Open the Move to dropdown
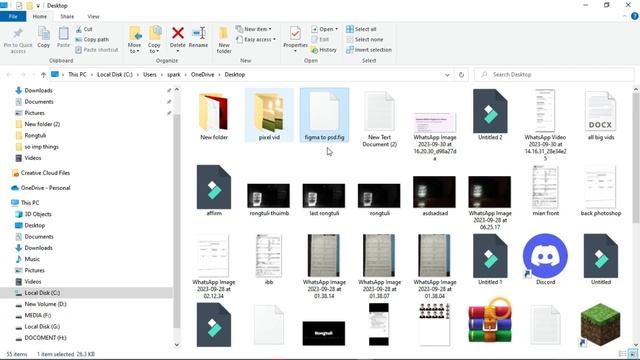This screenshot has height=360, width=640. coord(134,40)
